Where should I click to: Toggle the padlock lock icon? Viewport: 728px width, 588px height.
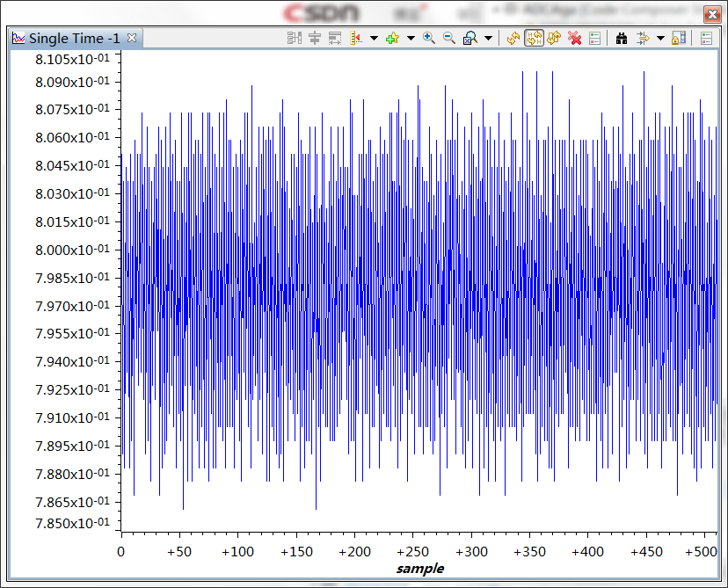click(x=678, y=38)
